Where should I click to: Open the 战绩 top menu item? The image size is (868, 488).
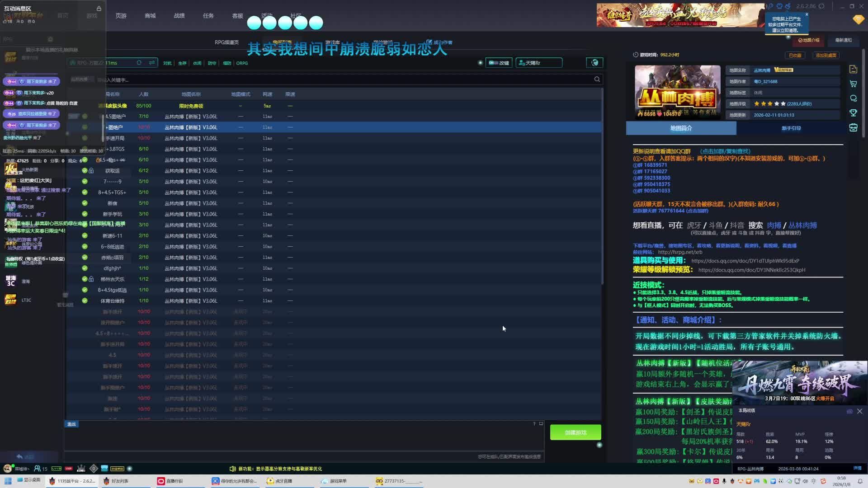[179, 16]
